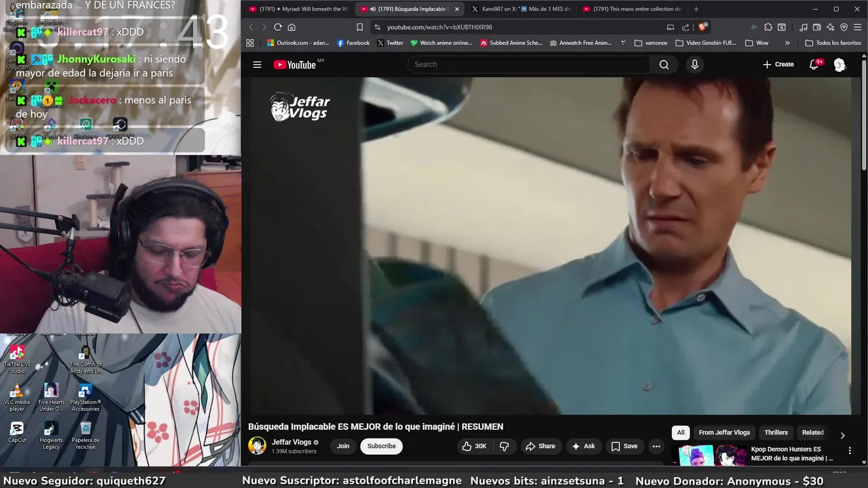Open the new tab with plus button
The width and height of the screenshot is (868, 488).
coord(696,9)
